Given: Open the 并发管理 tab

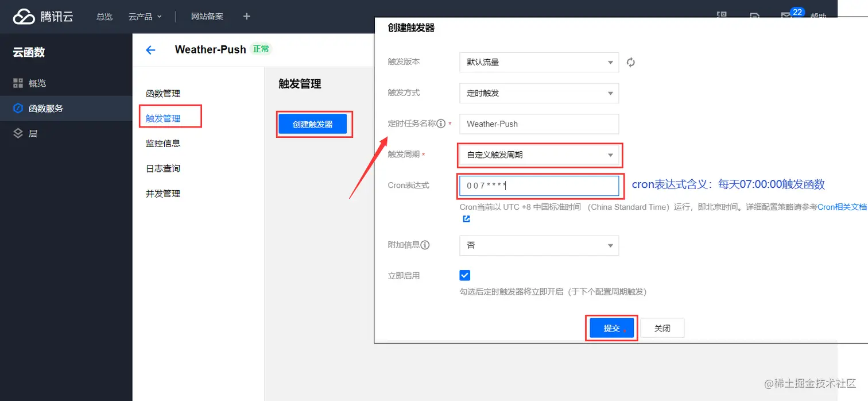Looking at the screenshot, I should pos(163,194).
